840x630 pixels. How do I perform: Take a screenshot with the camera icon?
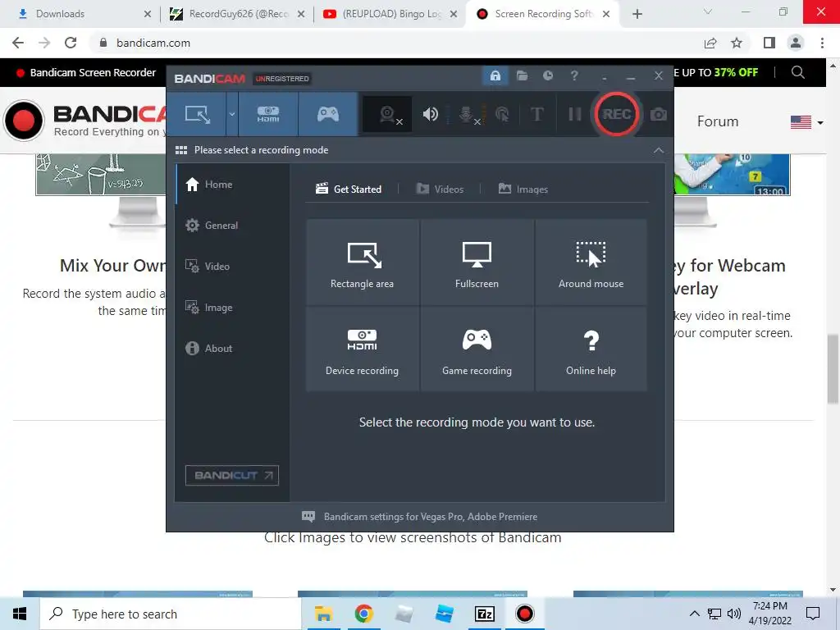coord(659,114)
